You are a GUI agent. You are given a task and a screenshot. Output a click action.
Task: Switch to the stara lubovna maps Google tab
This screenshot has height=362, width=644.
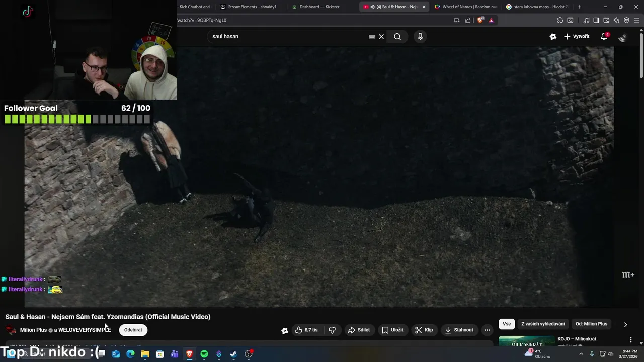point(537,7)
